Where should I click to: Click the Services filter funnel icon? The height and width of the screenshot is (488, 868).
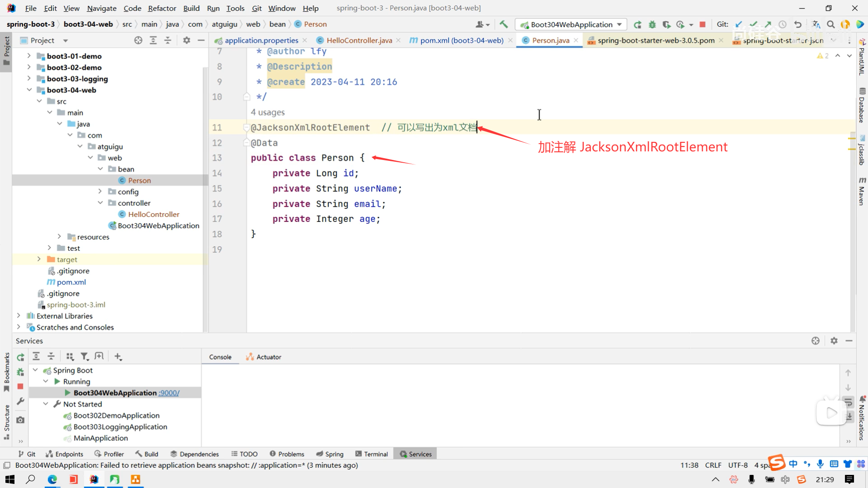tap(85, 357)
